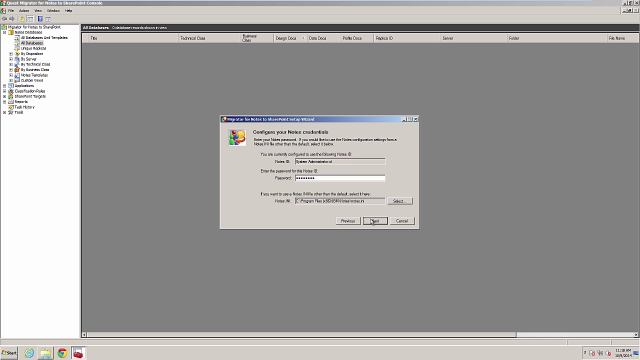Expand the Tools node
Viewport: 640px width, 360px height.
click(x=4, y=112)
